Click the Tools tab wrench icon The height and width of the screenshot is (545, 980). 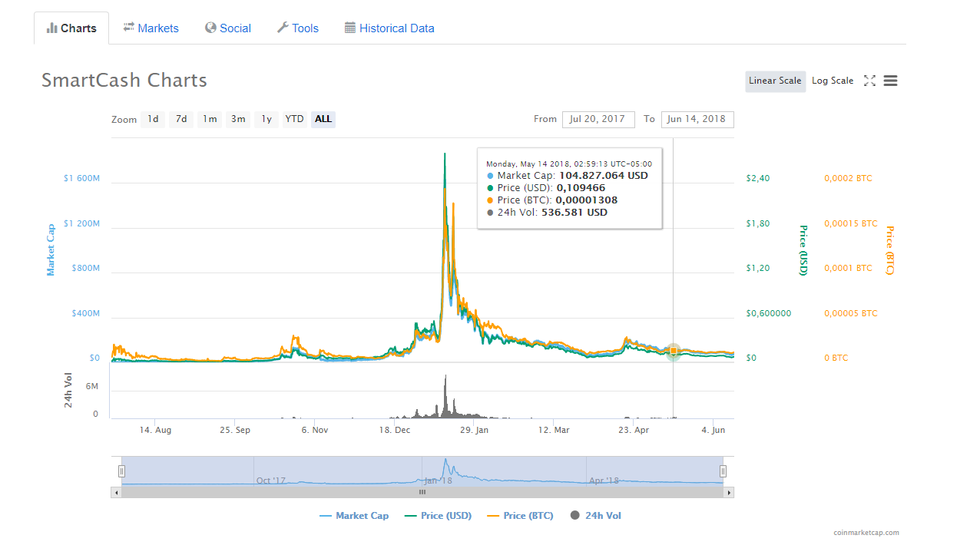coord(283,28)
